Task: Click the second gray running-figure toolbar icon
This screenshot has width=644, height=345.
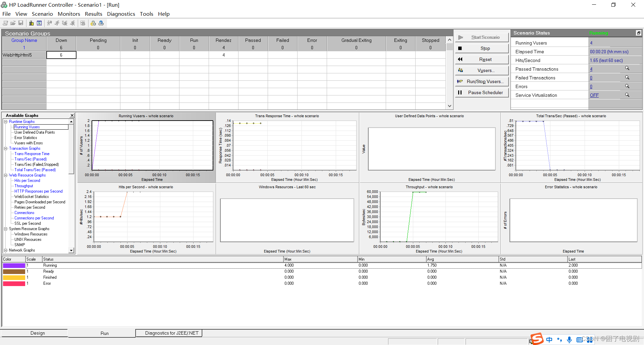Action: click(x=57, y=23)
